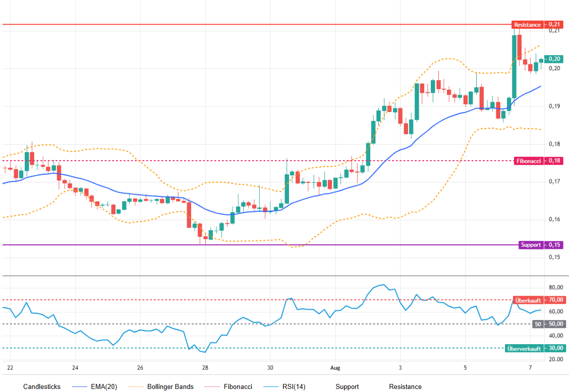Click the 0,15 support value tag
Viewport: 571px width, 392px height.
point(554,245)
